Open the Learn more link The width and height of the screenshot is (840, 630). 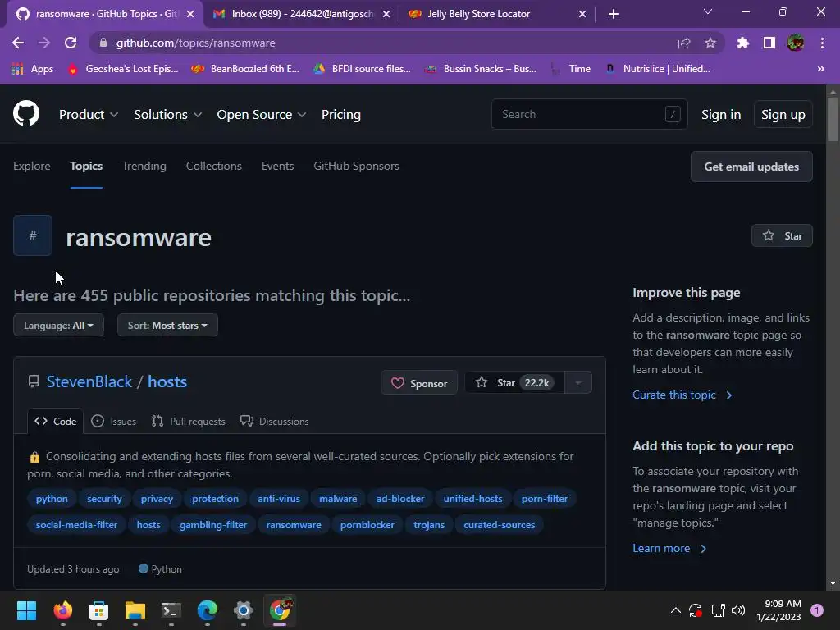[669, 548]
